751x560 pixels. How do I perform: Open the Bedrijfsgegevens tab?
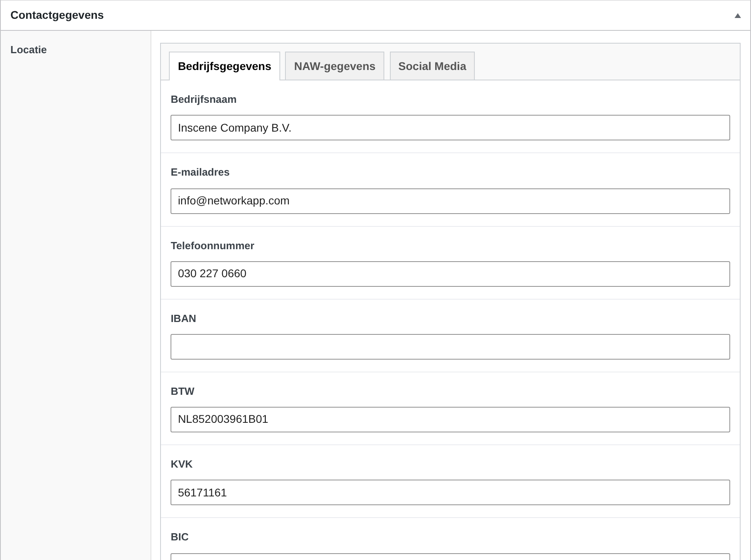click(x=225, y=66)
